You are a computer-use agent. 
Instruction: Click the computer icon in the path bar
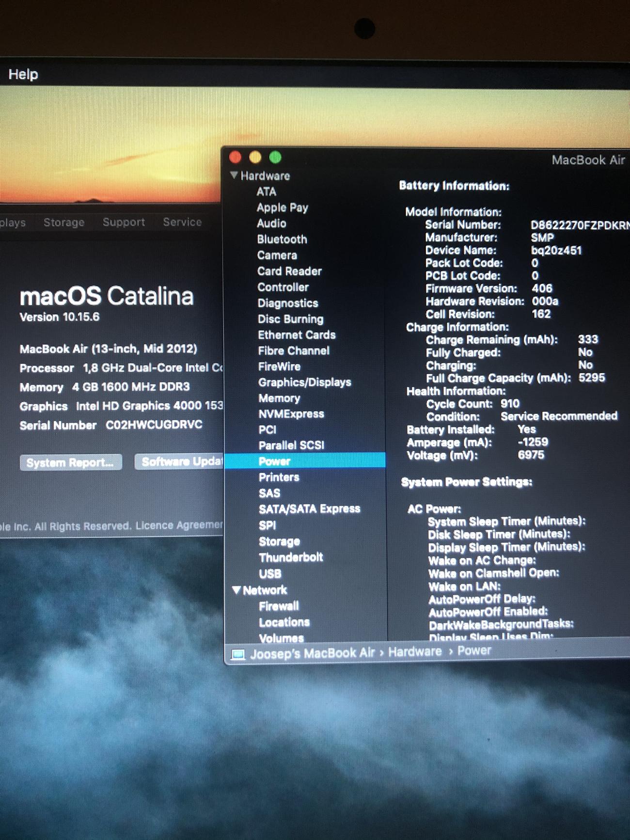click(238, 654)
